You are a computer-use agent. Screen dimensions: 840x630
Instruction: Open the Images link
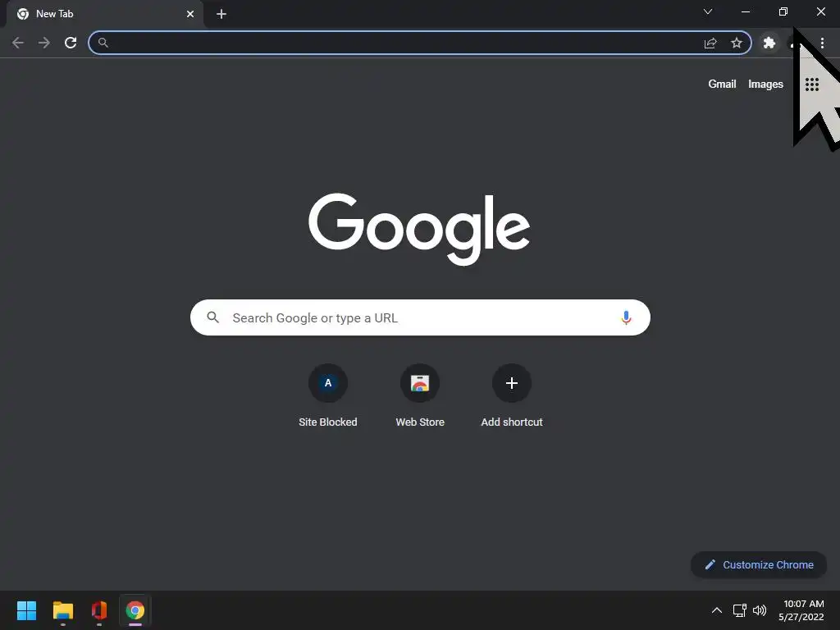[x=765, y=84]
